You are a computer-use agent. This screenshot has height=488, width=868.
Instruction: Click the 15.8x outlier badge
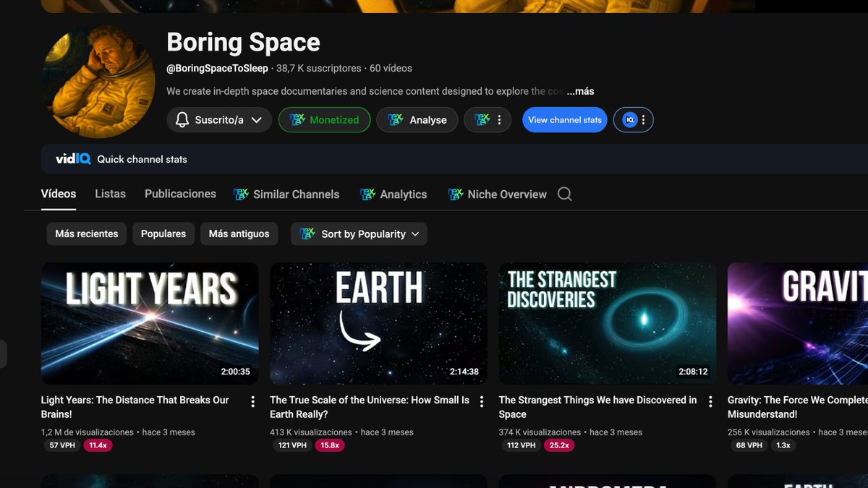coord(330,445)
